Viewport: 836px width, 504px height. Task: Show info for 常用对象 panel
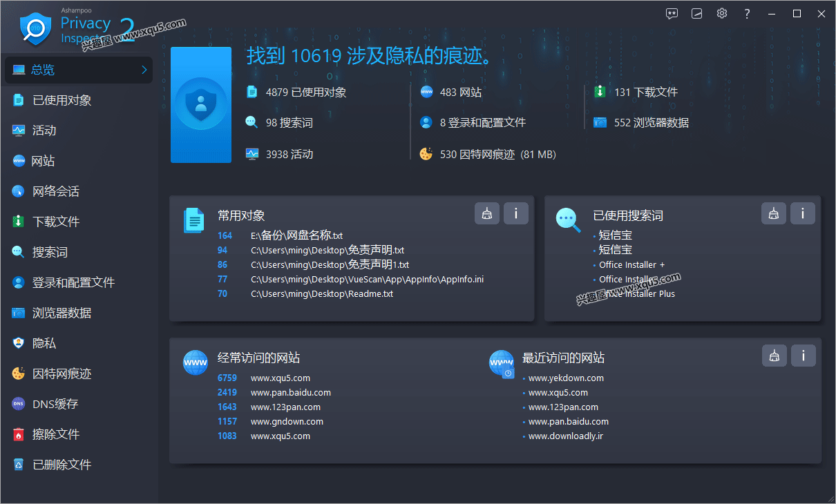[x=516, y=214]
